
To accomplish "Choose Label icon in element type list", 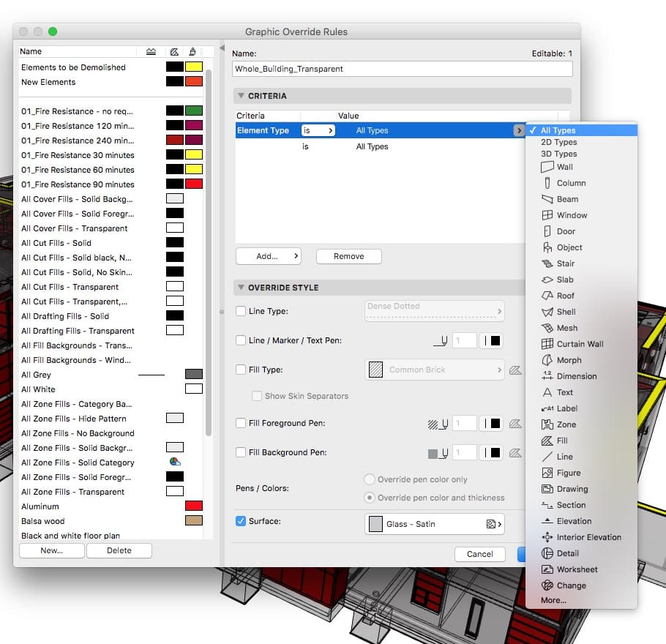I will pyautogui.click(x=547, y=408).
